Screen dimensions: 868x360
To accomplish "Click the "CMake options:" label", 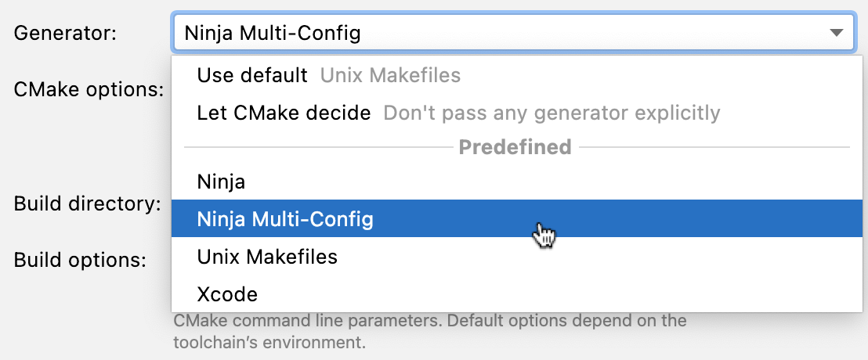I will pyautogui.click(x=89, y=89).
